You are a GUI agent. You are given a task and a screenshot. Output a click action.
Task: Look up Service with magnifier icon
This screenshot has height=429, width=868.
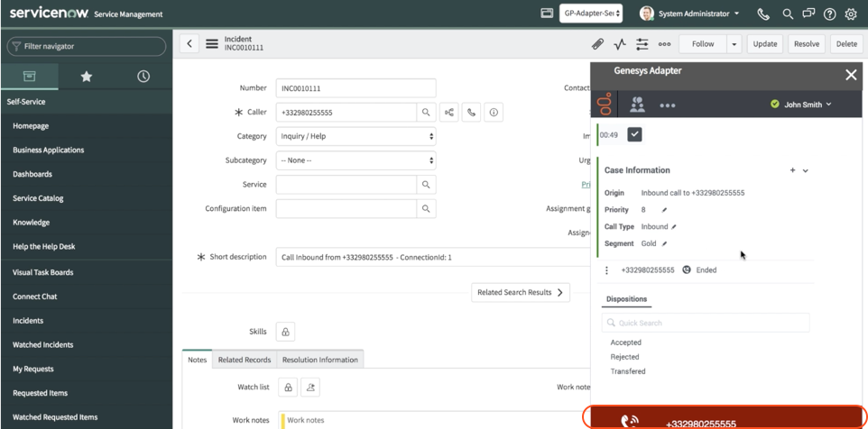[426, 185]
